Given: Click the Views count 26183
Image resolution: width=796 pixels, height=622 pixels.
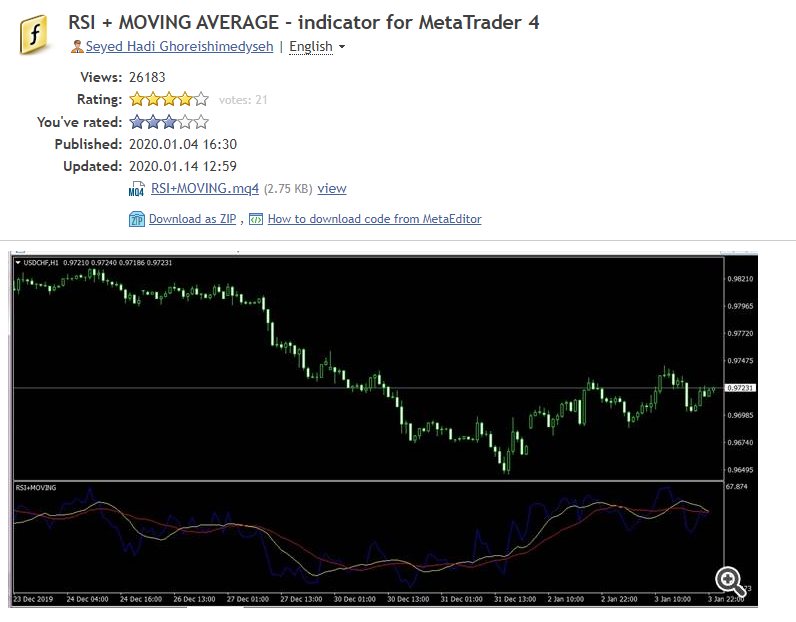Looking at the screenshot, I should click(x=147, y=77).
